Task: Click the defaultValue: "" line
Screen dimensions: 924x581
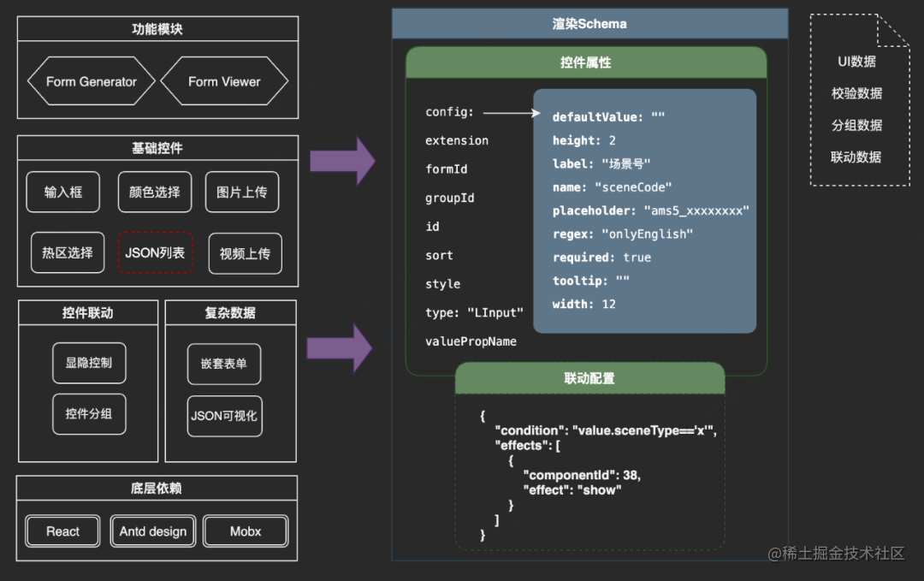Action: (608, 116)
